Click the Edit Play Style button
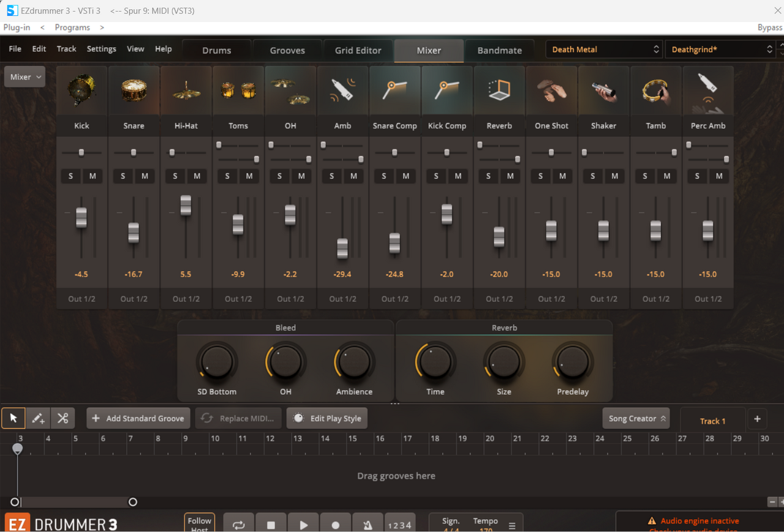 327,418
